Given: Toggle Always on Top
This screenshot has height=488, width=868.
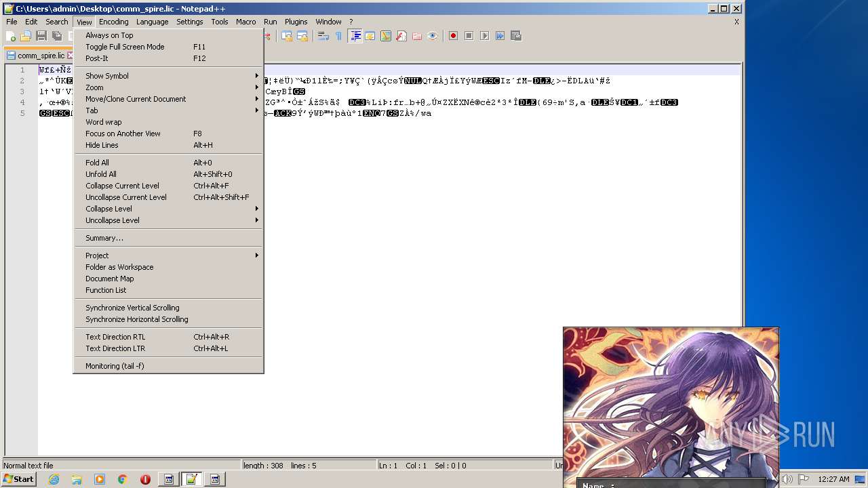Looking at the screenshot, I should 168,35.
